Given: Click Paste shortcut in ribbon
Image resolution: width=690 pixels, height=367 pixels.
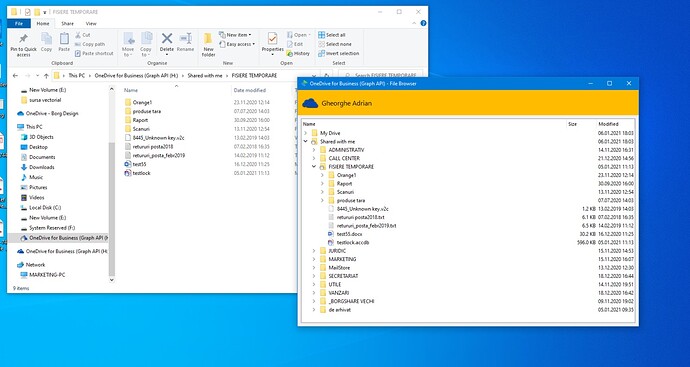Looking at the screenshot, I should [x=94, y=53].
